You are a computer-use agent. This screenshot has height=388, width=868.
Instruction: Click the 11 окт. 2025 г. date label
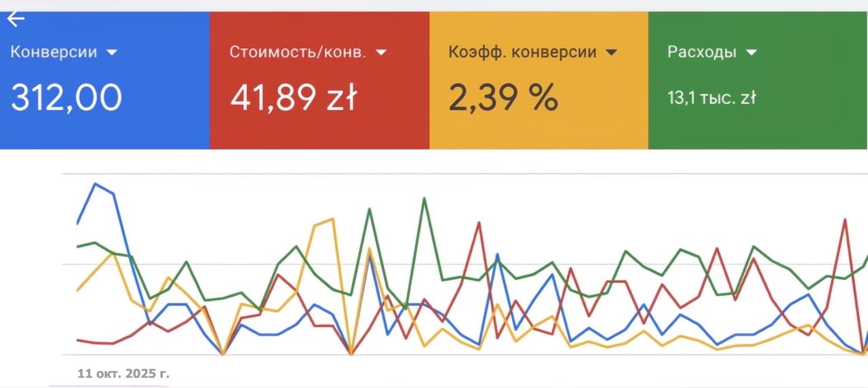click(x=123, y=373)
